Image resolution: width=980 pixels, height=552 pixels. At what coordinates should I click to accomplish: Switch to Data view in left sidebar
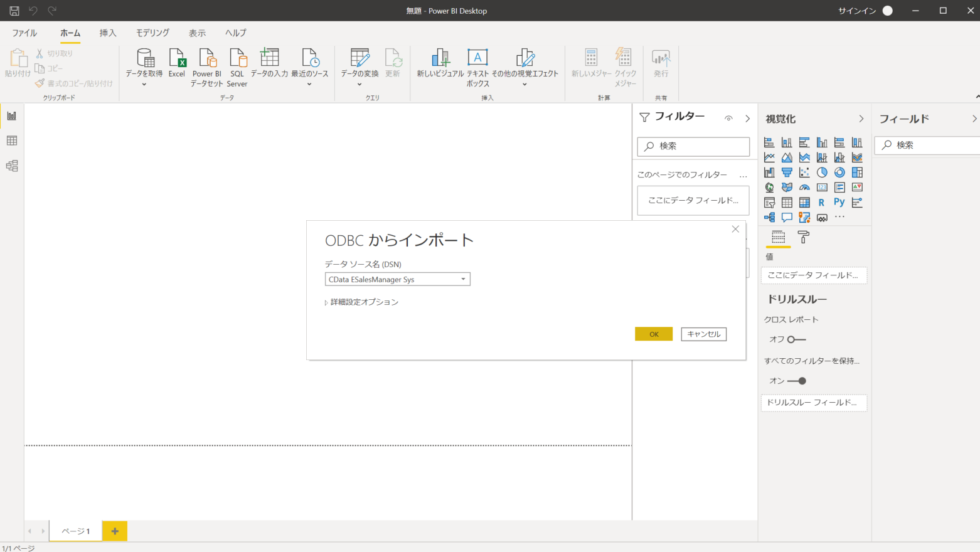pyautogui.click(x=12, y=141)
